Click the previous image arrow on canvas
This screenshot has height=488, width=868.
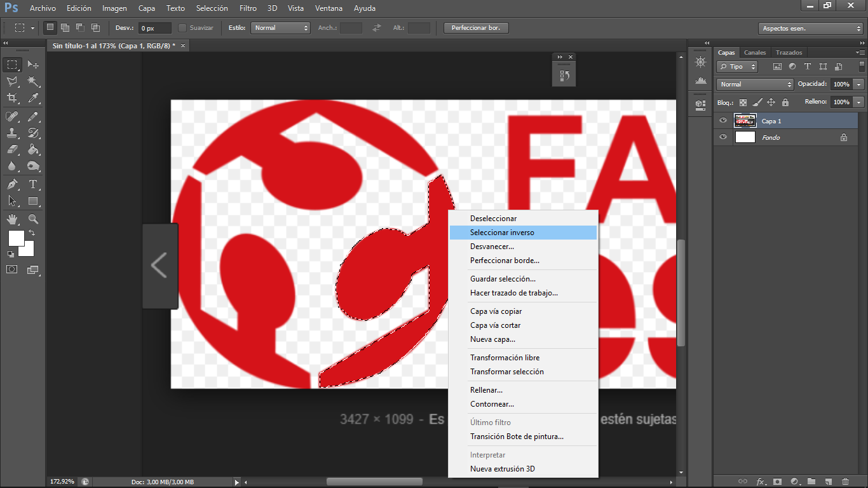[x=159, y=266]
